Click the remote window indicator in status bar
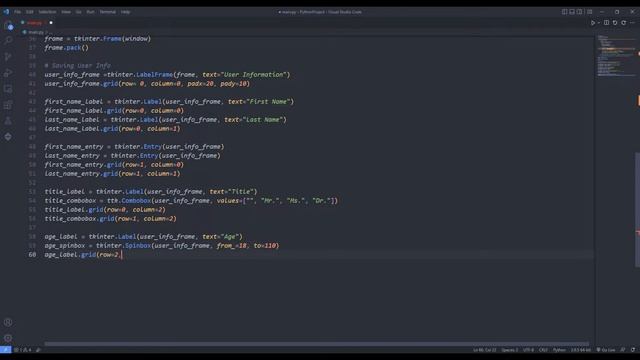 (x=6, y=350)
